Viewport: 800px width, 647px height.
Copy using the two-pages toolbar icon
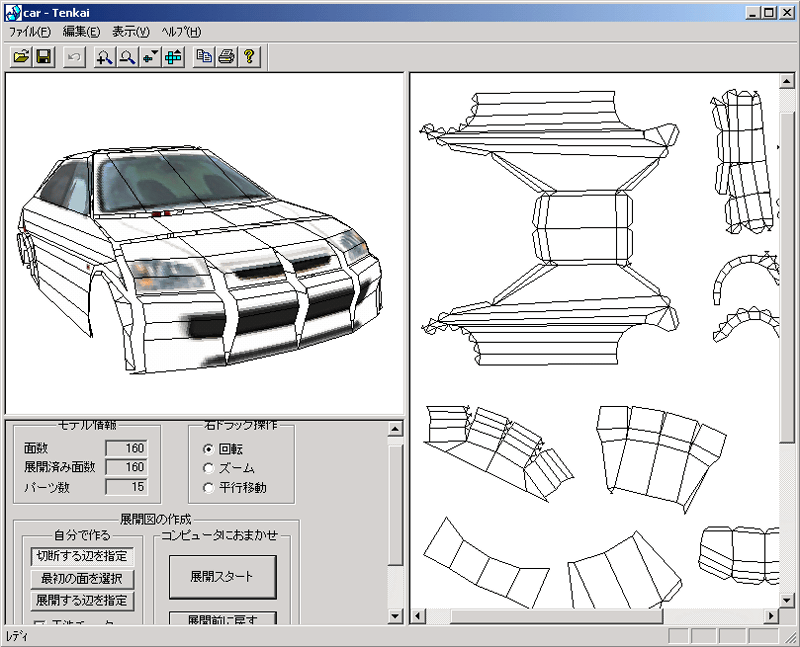point(204,56)
